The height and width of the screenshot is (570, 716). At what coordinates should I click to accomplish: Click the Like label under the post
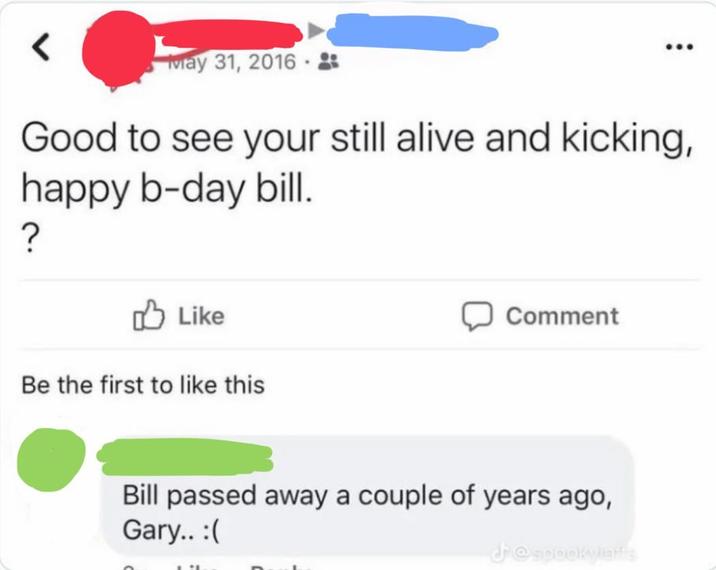click(201, 316)
